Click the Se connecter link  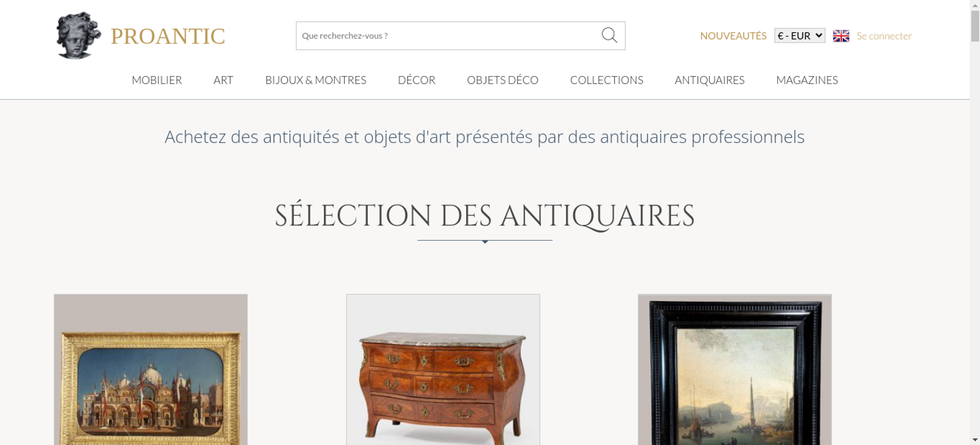(x=884, y=36)
